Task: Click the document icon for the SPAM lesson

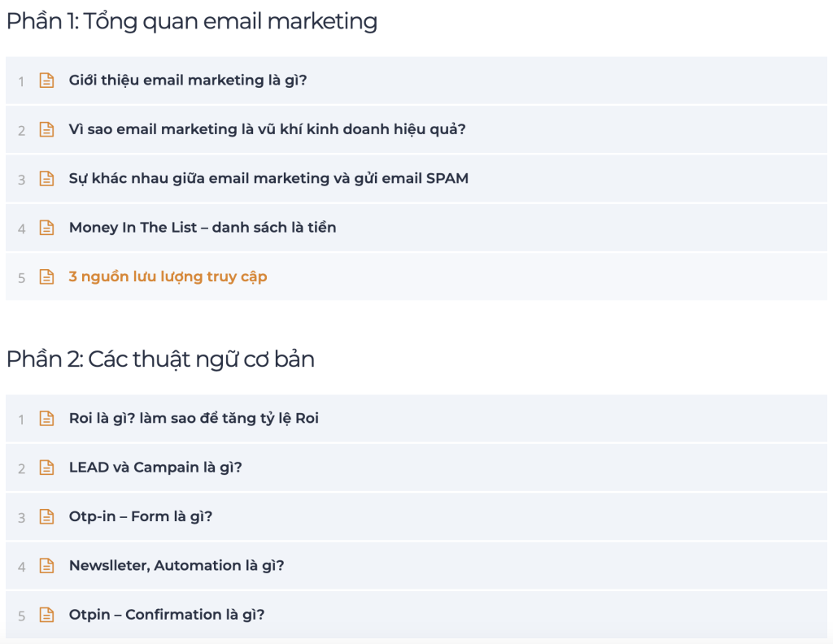Action: 47,179
